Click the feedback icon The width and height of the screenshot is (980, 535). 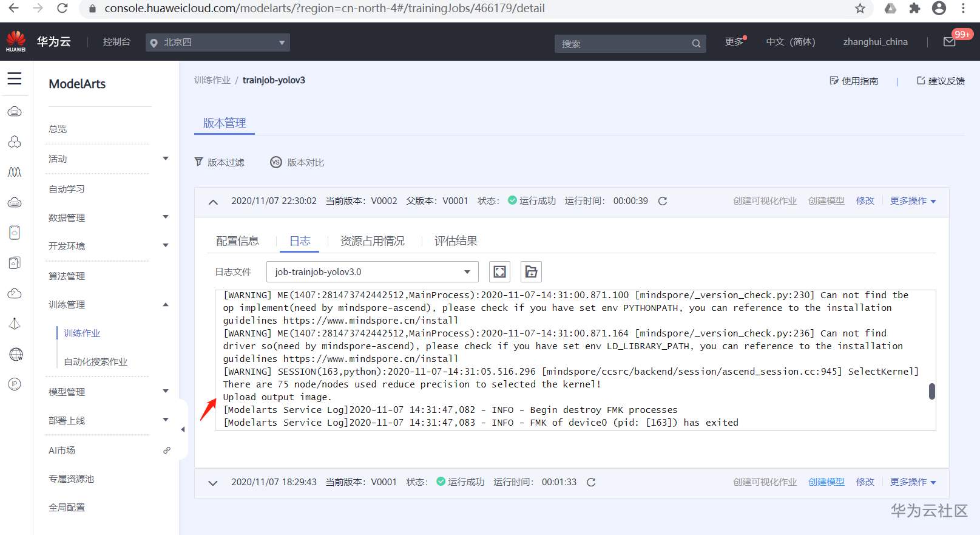[x=921, y=81]
